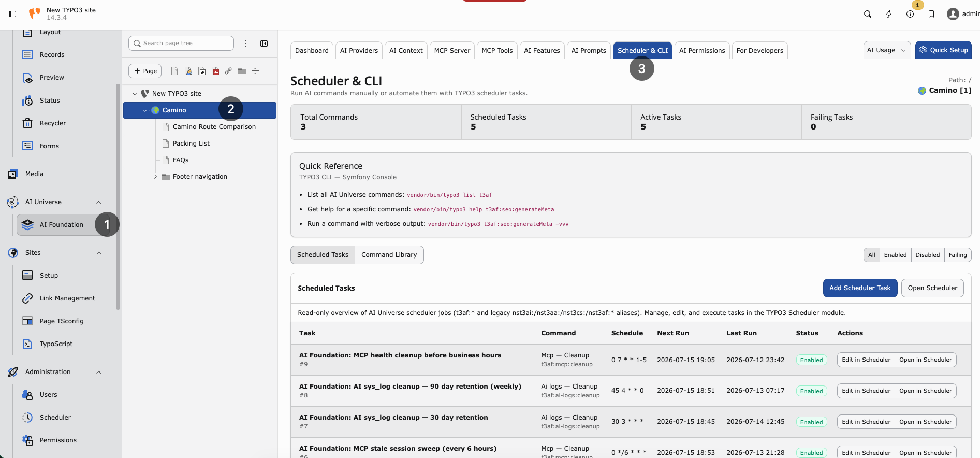This screenshot has height=458, width=980.
Task: Switch to the Dashboard tab
Action: pyautogui.click(x=312, y=50)
